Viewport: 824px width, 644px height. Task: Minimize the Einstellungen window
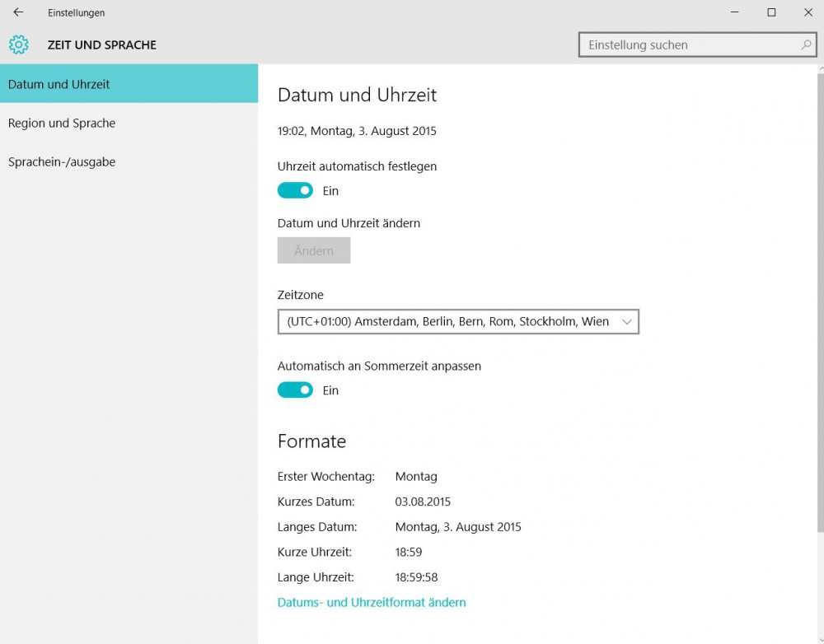coord(734,12)
